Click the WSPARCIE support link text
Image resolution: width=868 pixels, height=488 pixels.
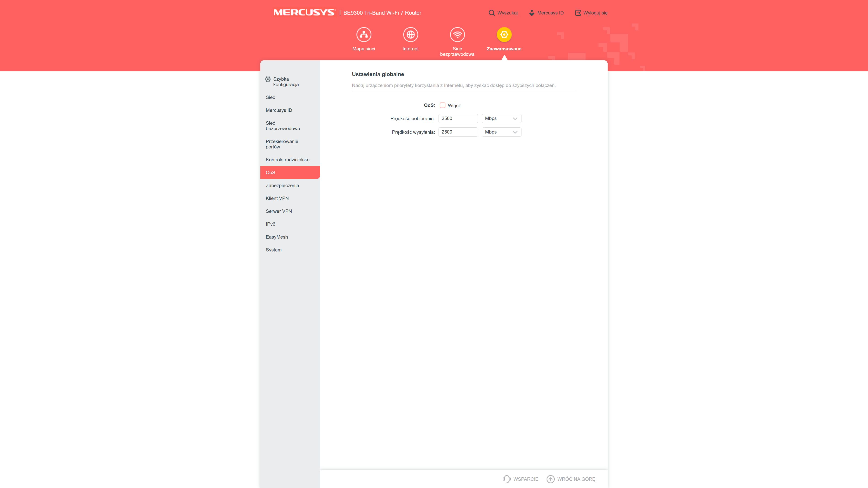tap(526, 479)
